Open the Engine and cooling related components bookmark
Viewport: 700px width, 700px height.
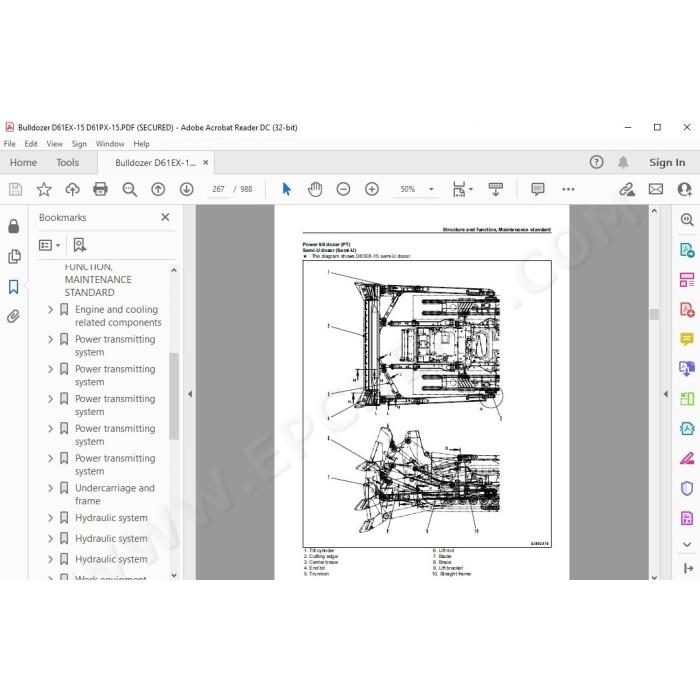(118, 316)
